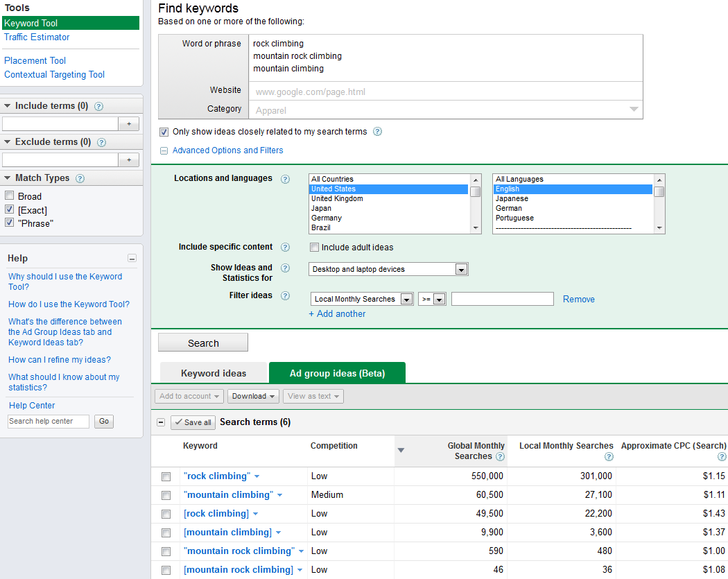Click help icon for Approximate CPC column
Viewport: 728px width, 579px height.
[721, 457]
